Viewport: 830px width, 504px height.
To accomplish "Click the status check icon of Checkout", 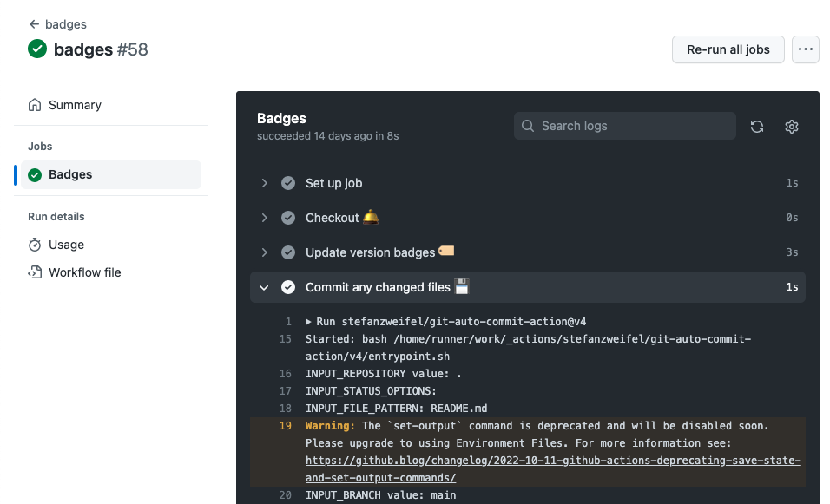I will pos(288,218).
